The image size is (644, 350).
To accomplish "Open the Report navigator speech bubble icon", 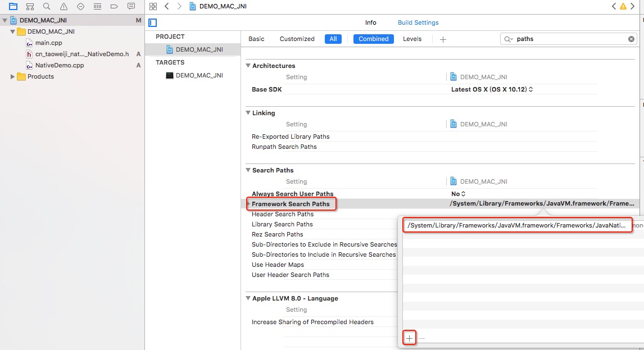I will coord(131,6).
